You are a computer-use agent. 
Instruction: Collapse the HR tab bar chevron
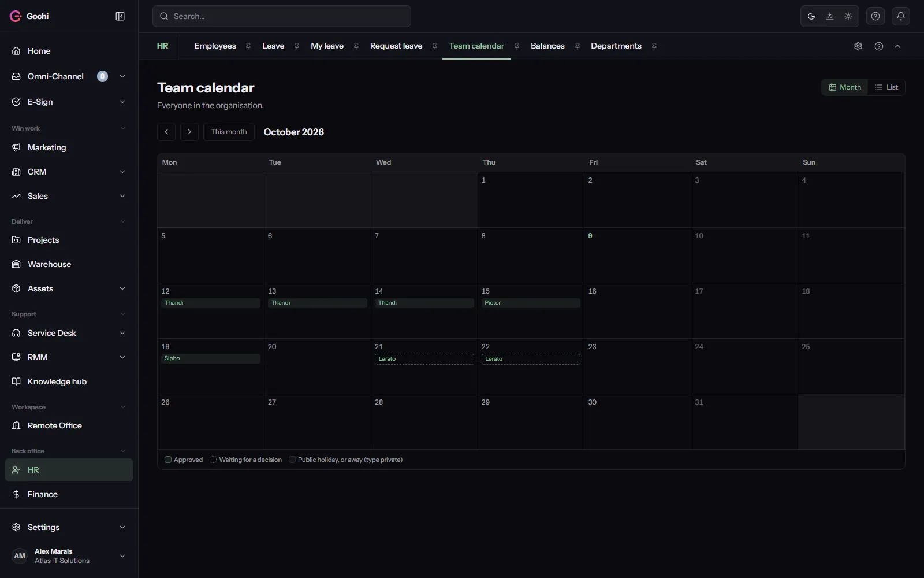[x=897, y=46]
